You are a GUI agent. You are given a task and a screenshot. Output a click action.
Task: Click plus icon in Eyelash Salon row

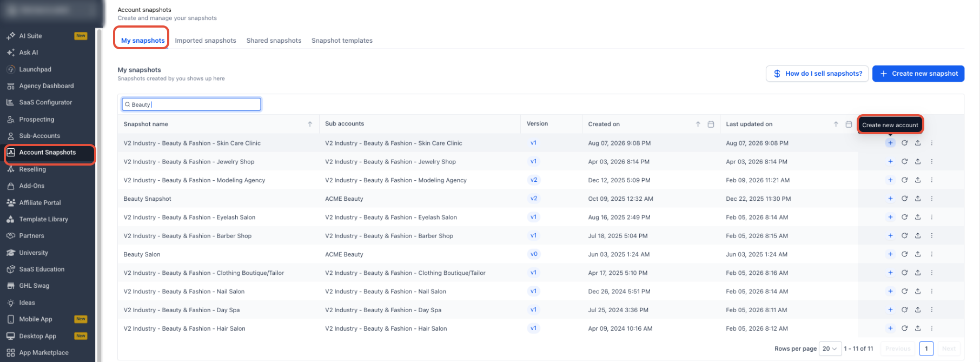pos(890,217)
